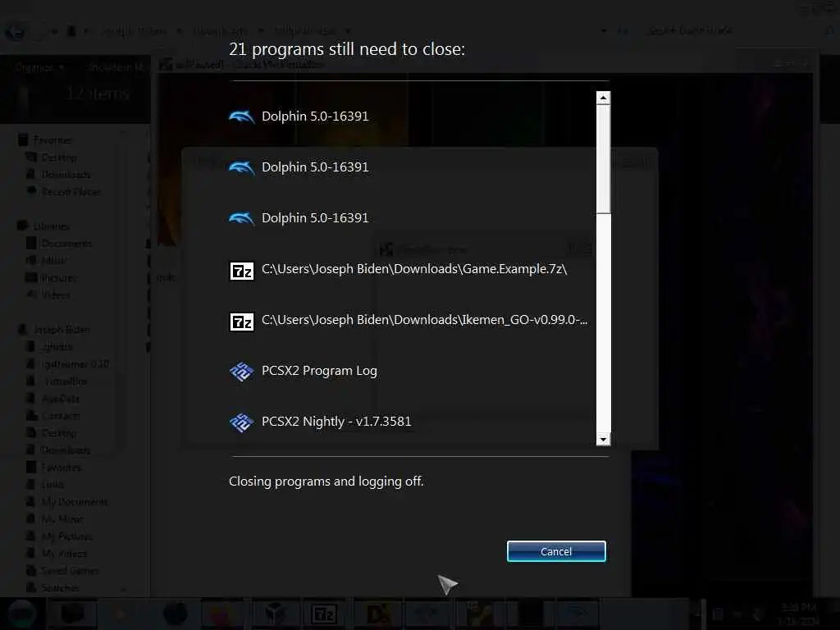Open AppData folder in Explorer sidebar
Screen dimensions: 840x630
tap(53, 399)
